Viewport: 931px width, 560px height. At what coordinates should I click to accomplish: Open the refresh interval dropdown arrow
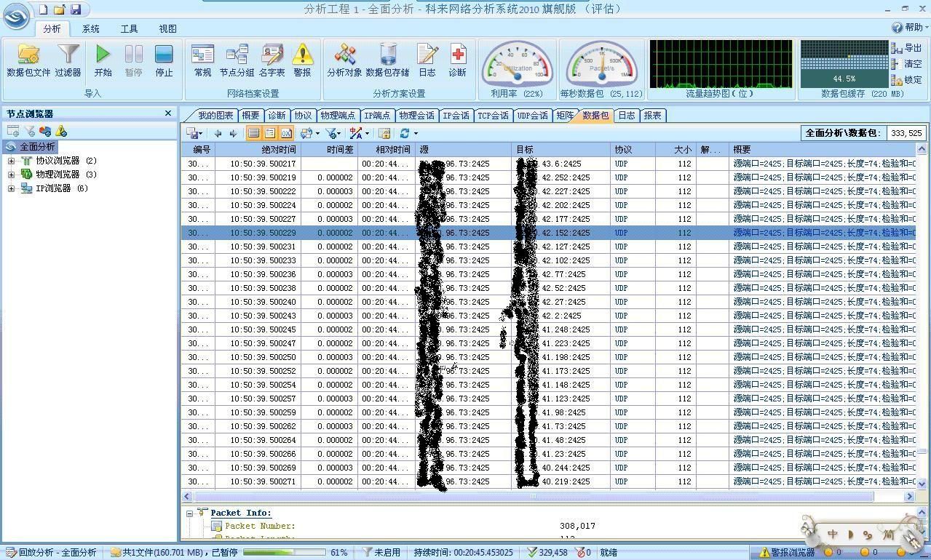pos(416,133)
